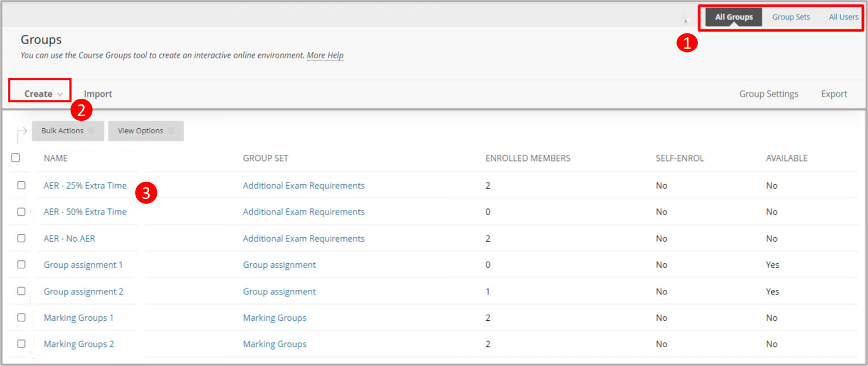This screenshot has width=868, height=366.
Task: Open Group Settings
Action: (769, 93)
